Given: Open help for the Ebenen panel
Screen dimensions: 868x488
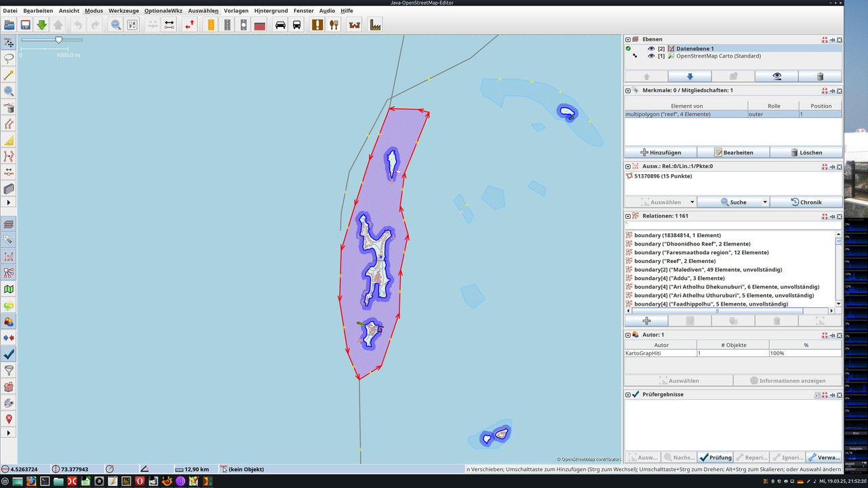Looking at the screenshot, I should click(825, 40).
